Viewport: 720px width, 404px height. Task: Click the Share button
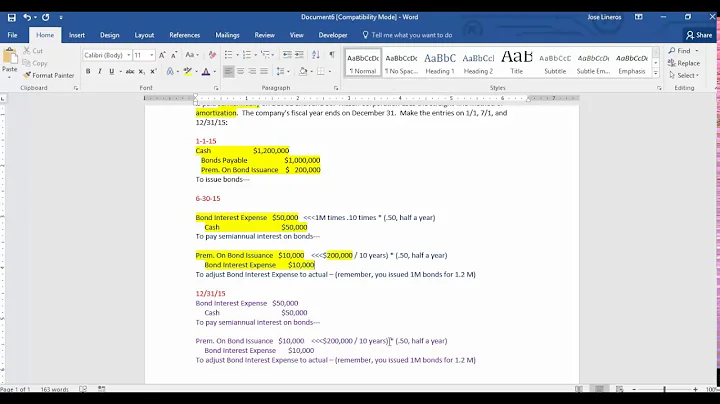(x=698, y=35)
